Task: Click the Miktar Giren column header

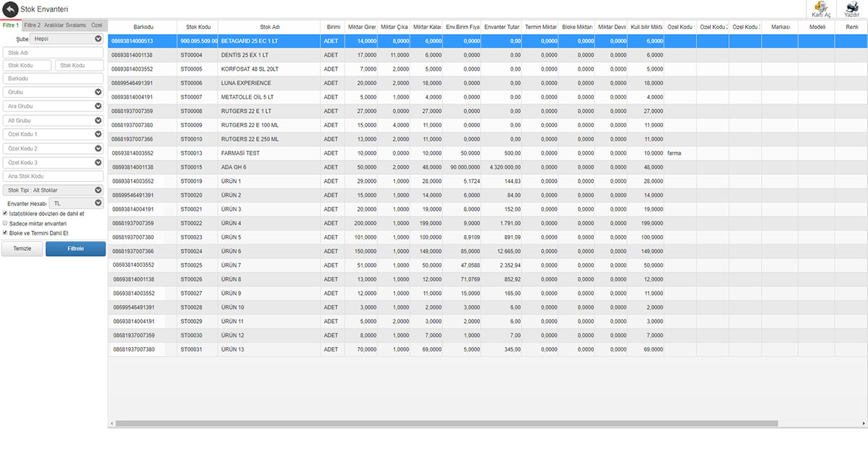Action: [361, 27]
